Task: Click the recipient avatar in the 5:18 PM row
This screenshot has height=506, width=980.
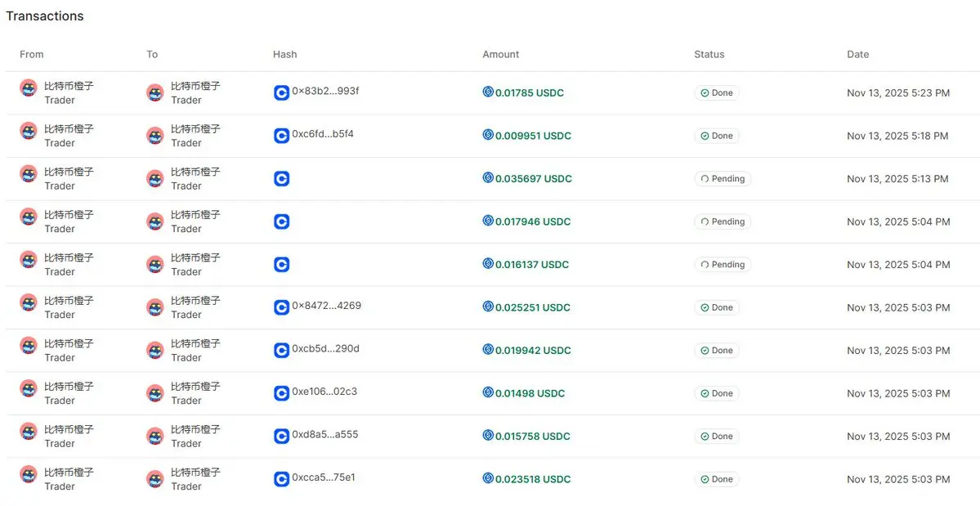Action: pos(155,136)
